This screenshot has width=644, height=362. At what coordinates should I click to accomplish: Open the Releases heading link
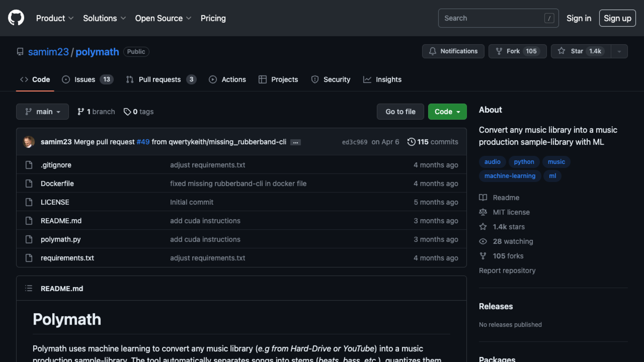[x=496, y=306]
